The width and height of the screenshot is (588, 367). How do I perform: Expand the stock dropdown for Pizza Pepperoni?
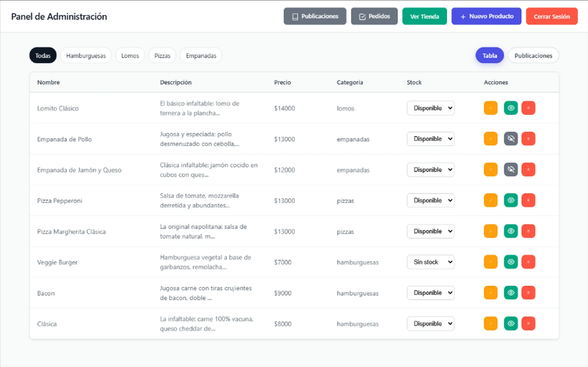coord(430,200)
